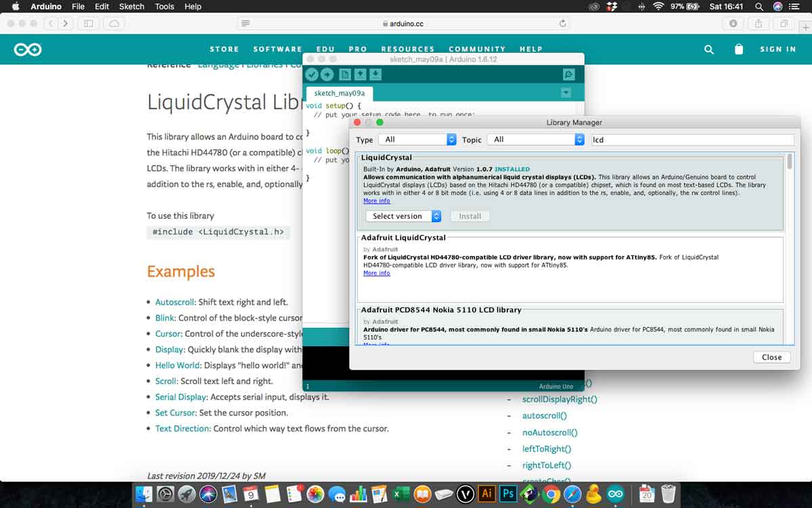
Task: Click the Upload arrow button in Arduino IDE
Action: point(327,75)
